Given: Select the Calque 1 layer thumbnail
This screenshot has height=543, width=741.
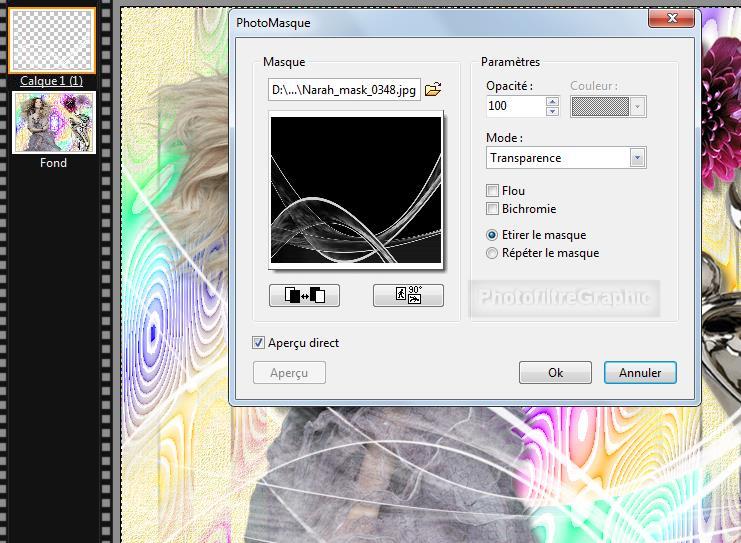Looking at the screenshot, I should tap(54, 41).
